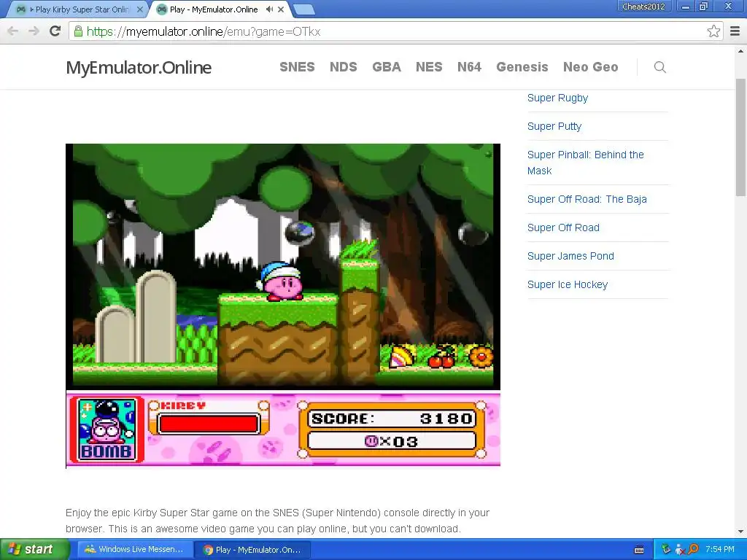The width and height of the screenshot is (747, 560).
Task: Open Super Pinball: Behind the Mask link
Action: pos(586,163)
